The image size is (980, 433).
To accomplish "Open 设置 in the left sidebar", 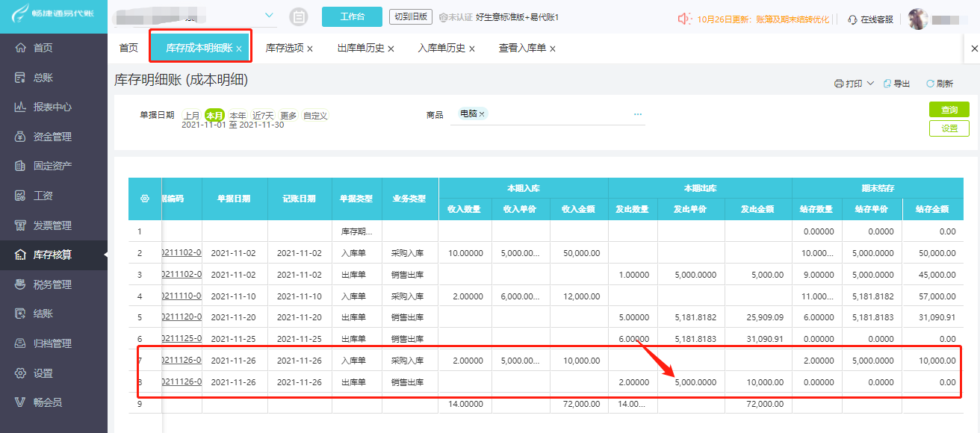I will click(x=43, y=373).
